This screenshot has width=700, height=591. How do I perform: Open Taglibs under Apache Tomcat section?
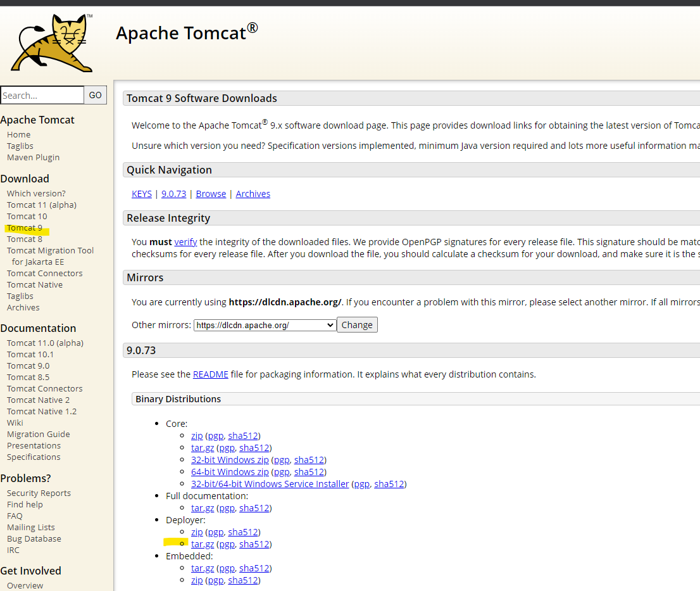[x=20, y=146]
